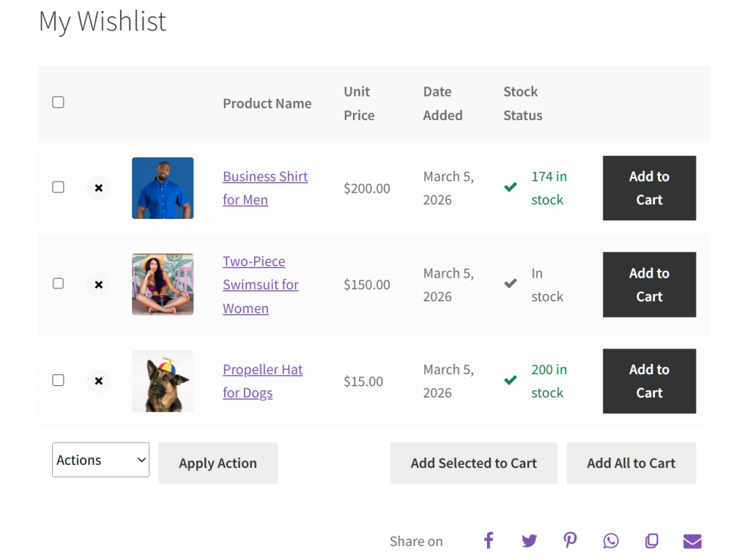
Task: Open the Business Shirt for Men product page
Action: pos(265,187)
